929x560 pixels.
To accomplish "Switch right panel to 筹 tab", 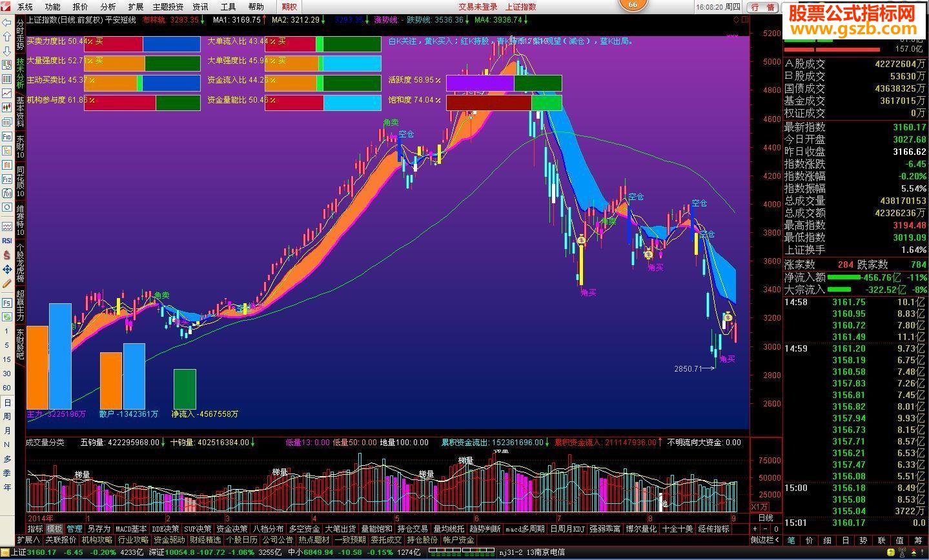I will tap(919, 540).
